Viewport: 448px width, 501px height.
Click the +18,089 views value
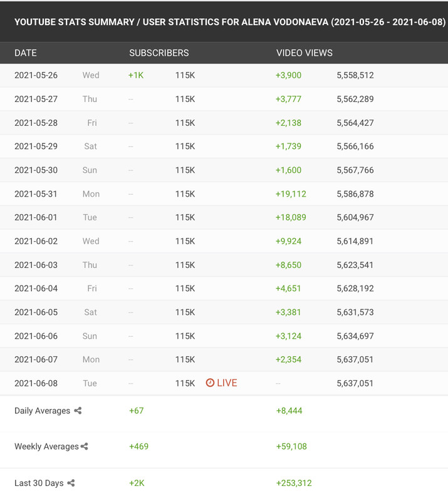(x=291, y=217)
